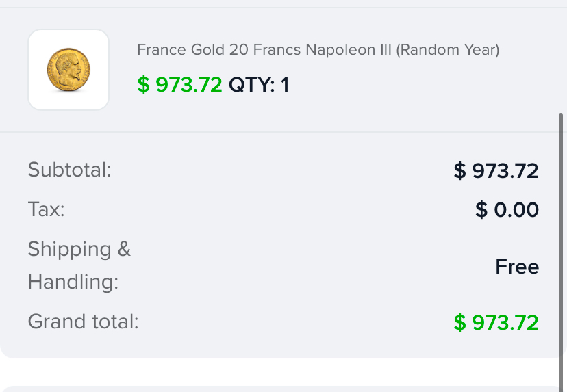The image size is (567, 392).
Task: Open the gold Napoleon coin thumbnail
Action: (x=68, y=69)
